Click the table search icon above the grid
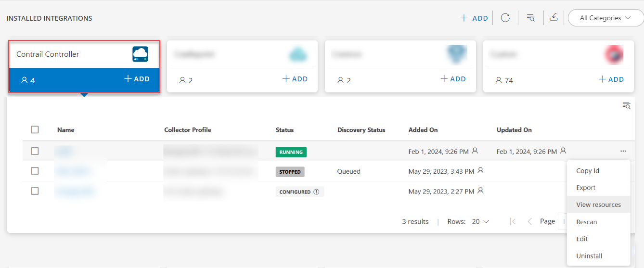This screenshot has width=644, height=268. tap(626, 106)
